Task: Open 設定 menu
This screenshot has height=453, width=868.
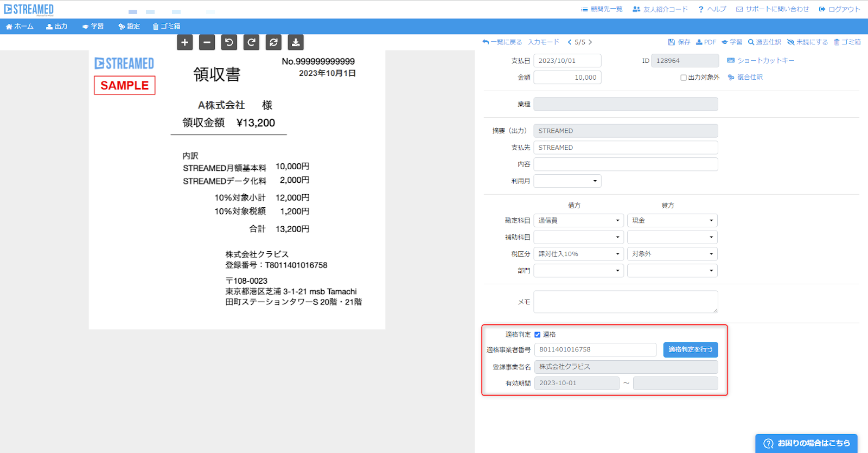Action: [129, 27]
